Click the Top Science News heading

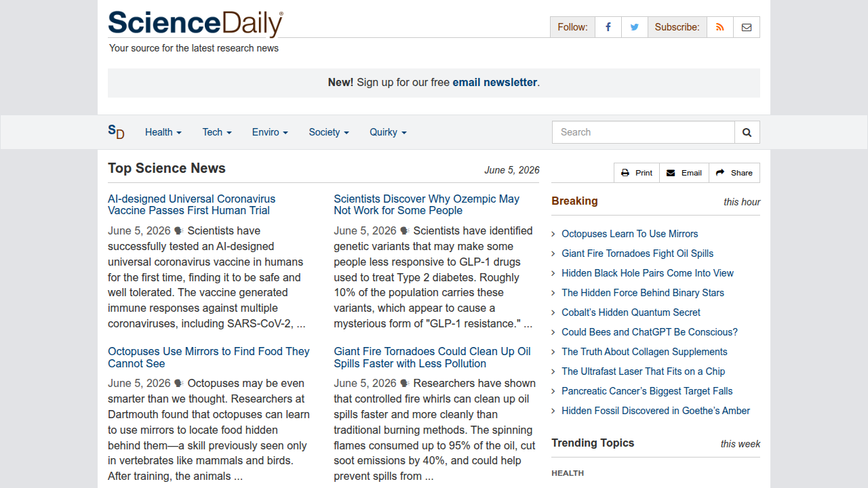tap(167, 168)
